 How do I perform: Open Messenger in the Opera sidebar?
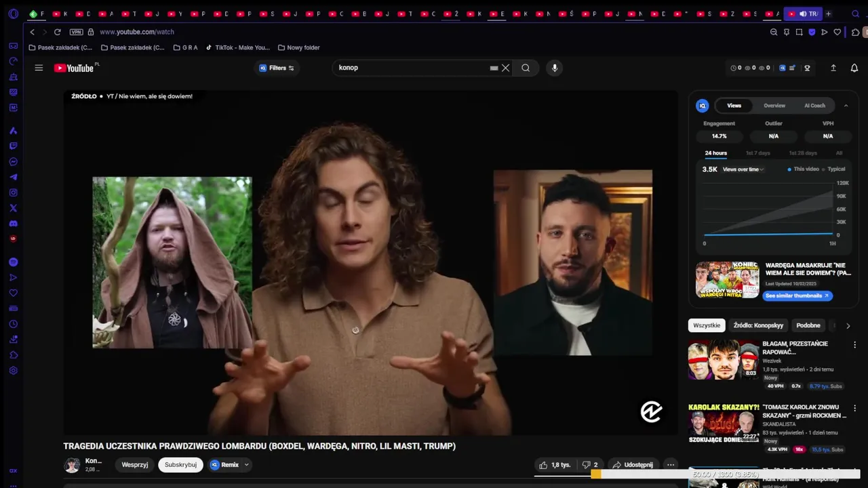tap(13, 162)
